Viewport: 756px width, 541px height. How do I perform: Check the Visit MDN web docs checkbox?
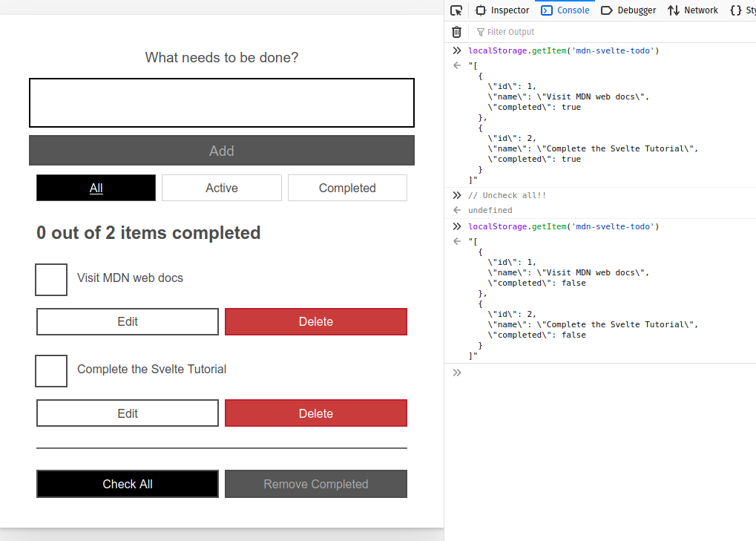[50, 279]
